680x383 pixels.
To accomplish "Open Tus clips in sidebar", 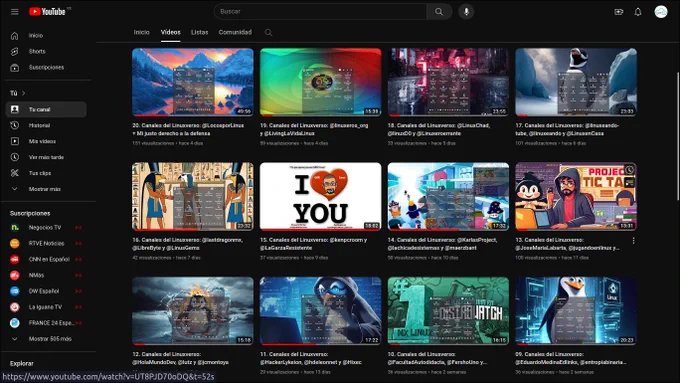I will click(x=46, y=173).
